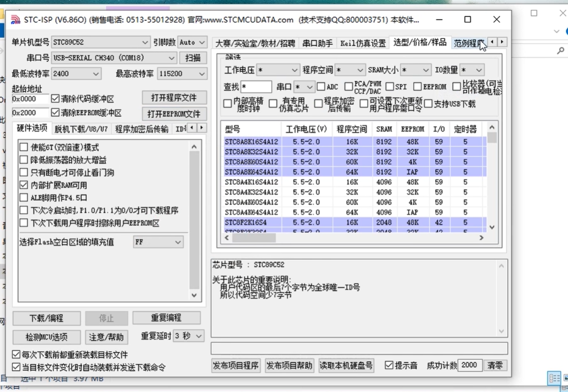Click chip table scroll-down arrow
The width and height of the screenshot is (568, 392).
492,228
